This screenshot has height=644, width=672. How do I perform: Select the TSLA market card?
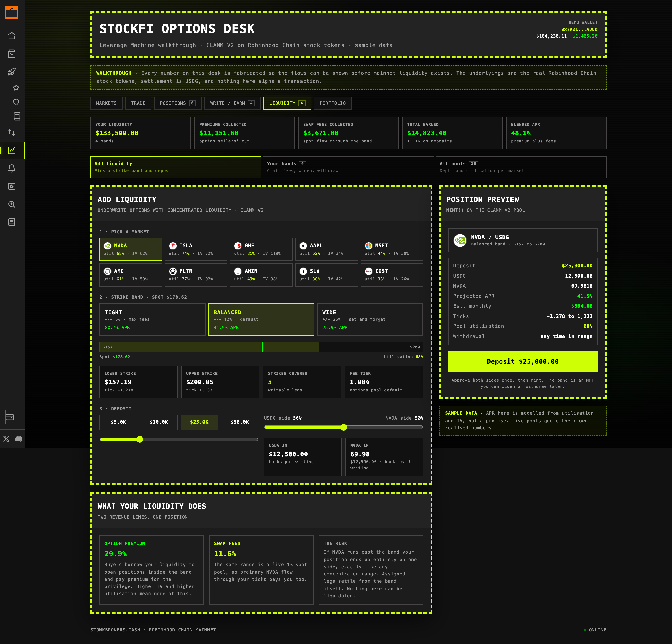coord(196,249)
